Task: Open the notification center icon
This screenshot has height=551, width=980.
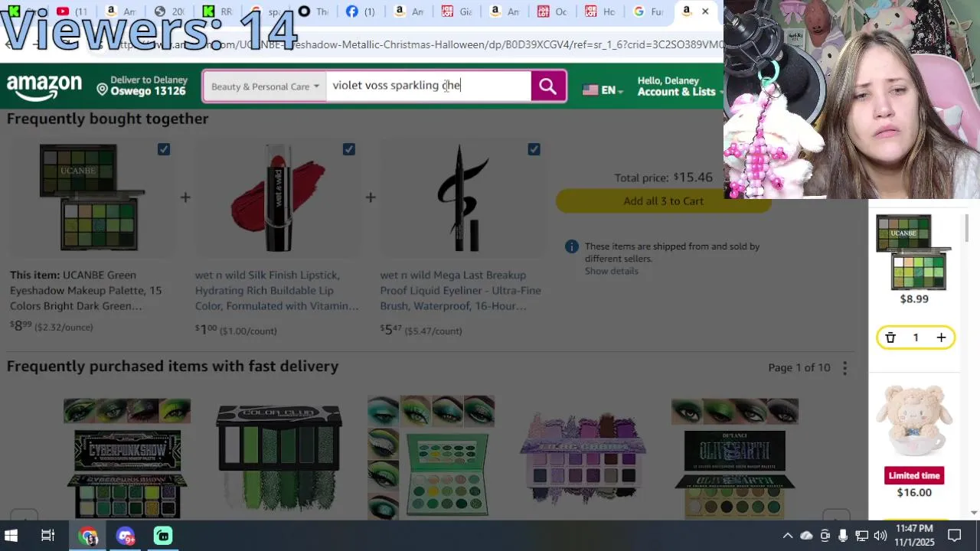Action: [955, 536]
